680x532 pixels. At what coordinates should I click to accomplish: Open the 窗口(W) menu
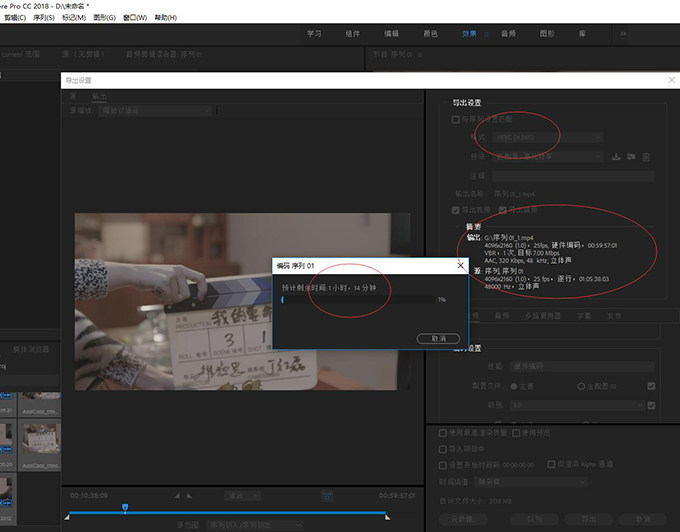135,18
